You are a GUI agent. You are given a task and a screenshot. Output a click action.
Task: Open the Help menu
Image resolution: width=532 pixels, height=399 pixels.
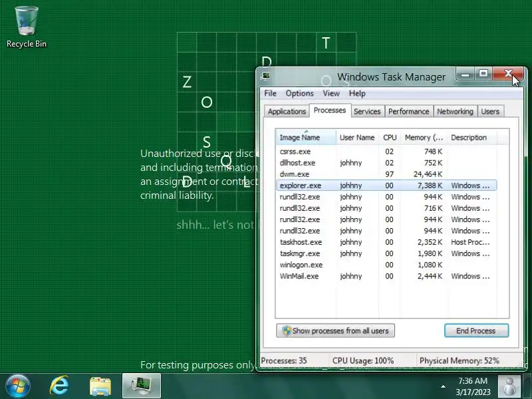[x=357, y=93]
